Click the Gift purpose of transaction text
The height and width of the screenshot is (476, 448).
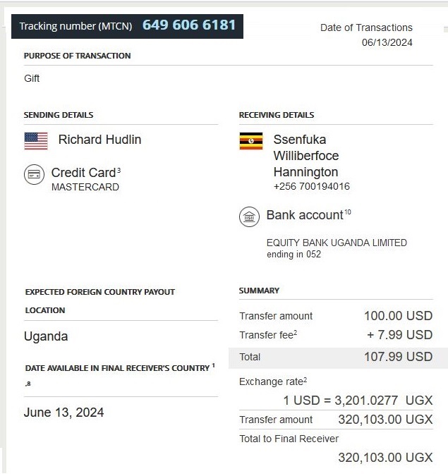[x=32, y=78]
